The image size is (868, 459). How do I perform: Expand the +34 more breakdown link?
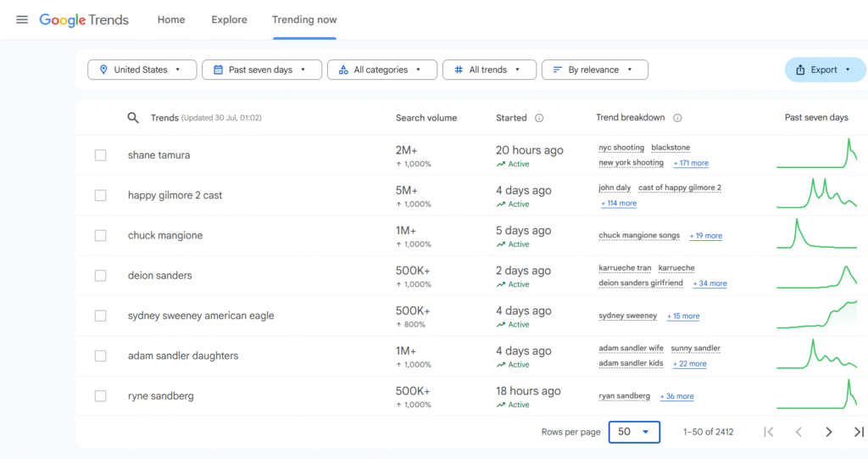[x=709, y=283]
